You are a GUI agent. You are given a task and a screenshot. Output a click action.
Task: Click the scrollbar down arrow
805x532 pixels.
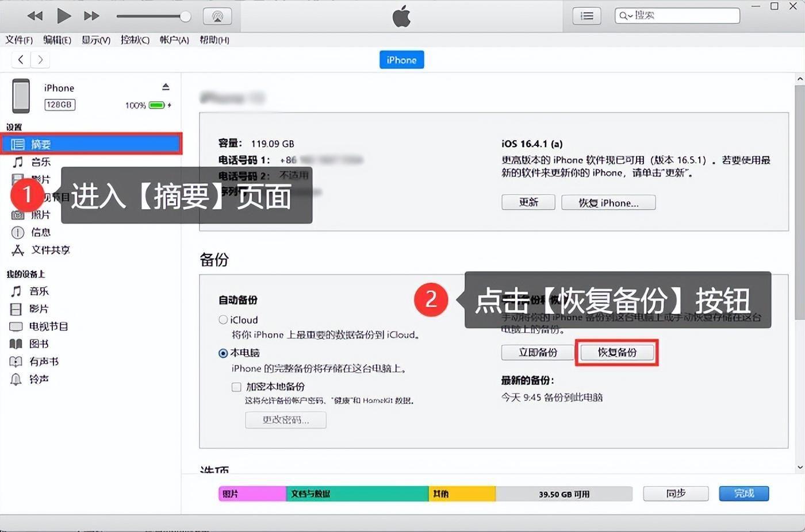click(x=800, y=467)
